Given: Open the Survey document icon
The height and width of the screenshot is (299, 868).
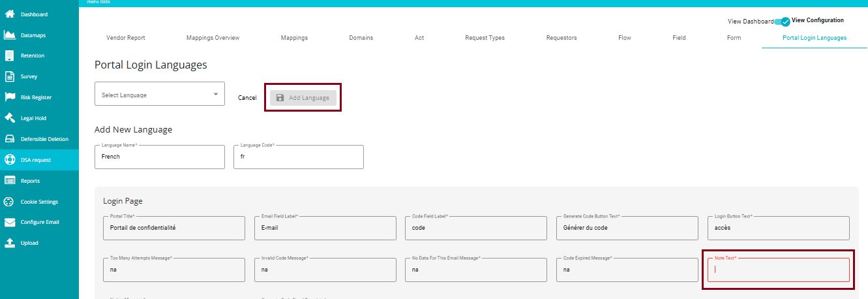Looking at the screenshot, I should click(x=10, y=76).
